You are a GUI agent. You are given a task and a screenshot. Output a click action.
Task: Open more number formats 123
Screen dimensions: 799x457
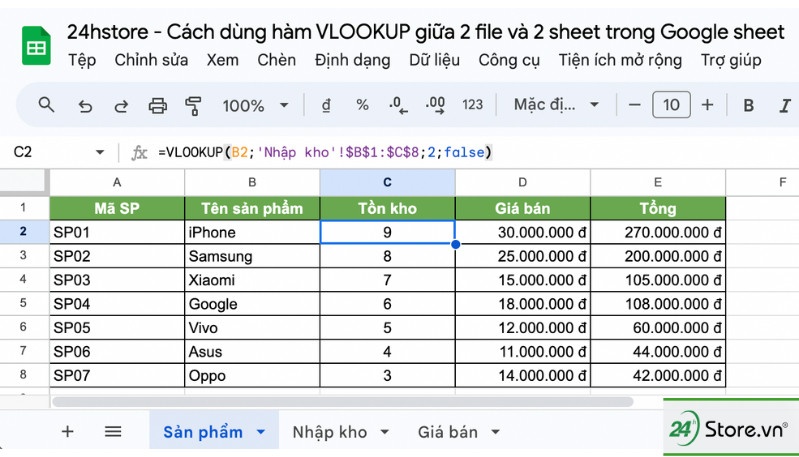point(472,105)
